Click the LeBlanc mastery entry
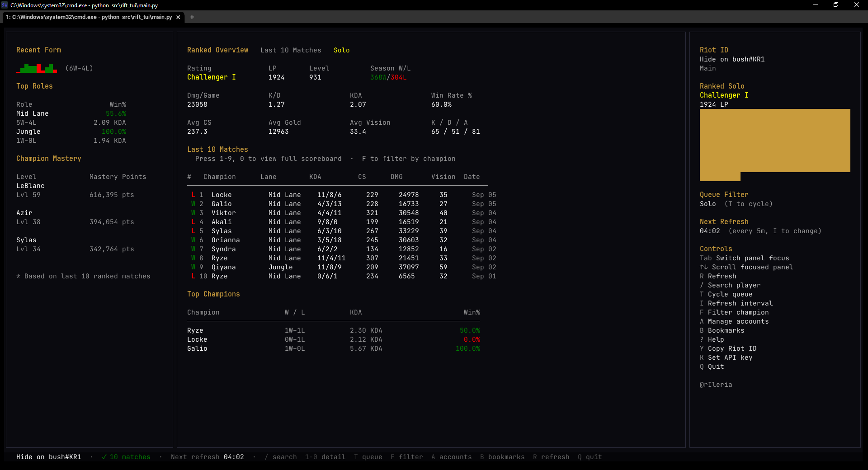Viewport: 868px width, 470px height. 75,190
